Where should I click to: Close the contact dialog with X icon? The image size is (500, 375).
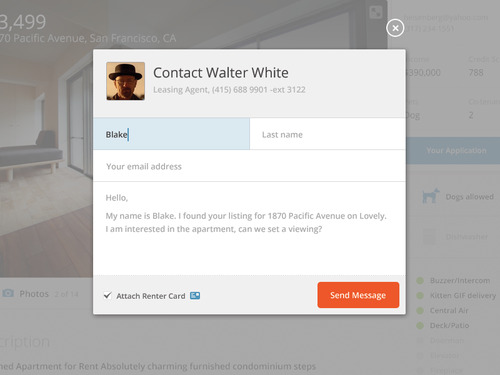pyautogui.click(x=395, y=28)
